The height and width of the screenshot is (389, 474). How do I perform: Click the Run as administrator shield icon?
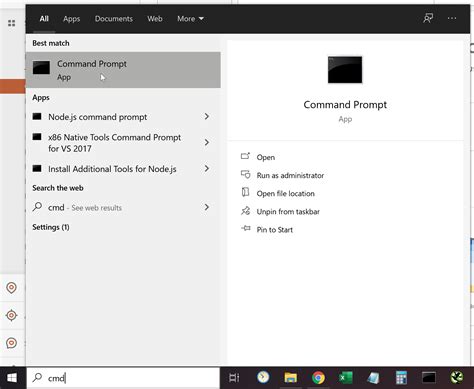pyautogui.click(x=245, y=174)
